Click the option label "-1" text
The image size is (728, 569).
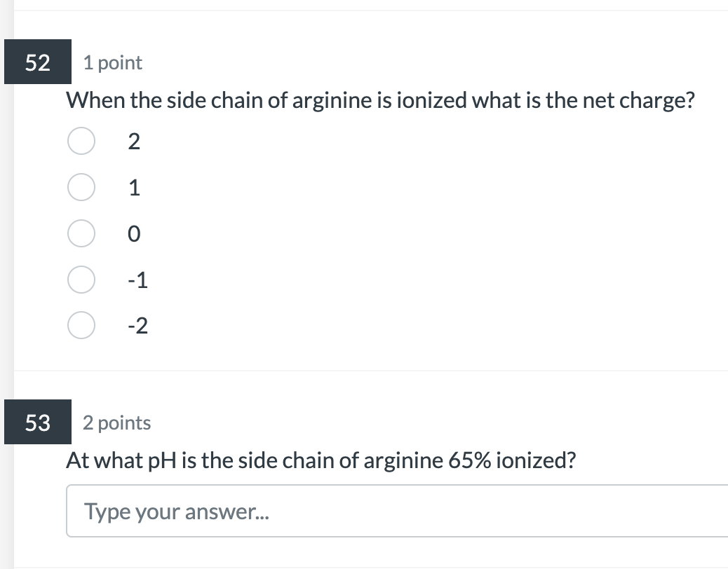(137, 280)
